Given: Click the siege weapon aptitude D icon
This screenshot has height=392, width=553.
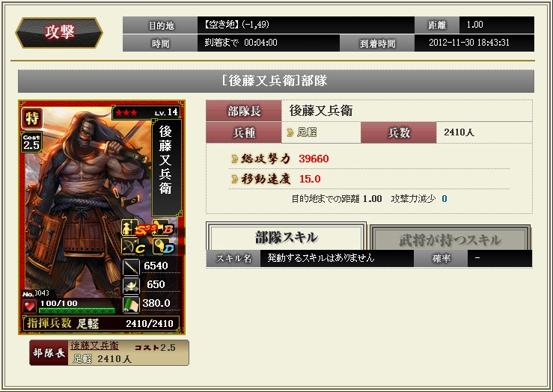Looking at the screenshot, I should click(164, 246).
